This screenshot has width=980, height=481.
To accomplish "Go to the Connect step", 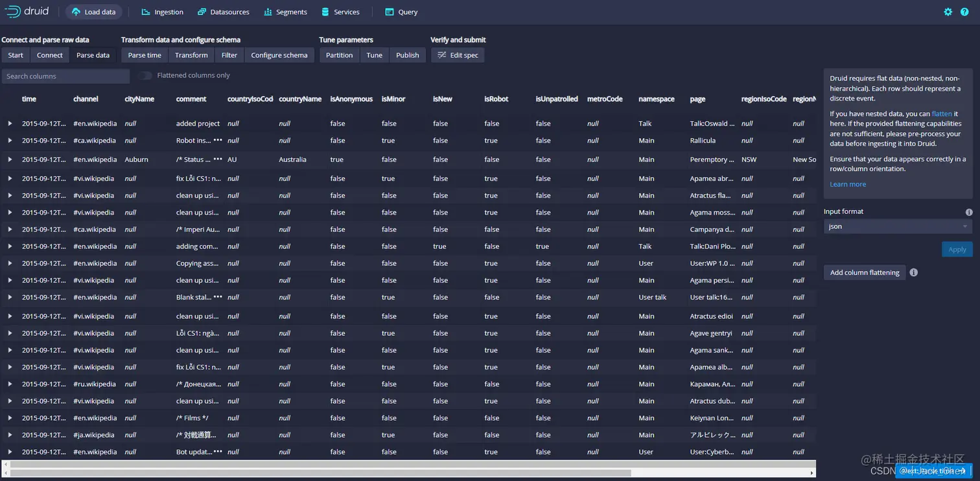I will click(x=50, y=55).
